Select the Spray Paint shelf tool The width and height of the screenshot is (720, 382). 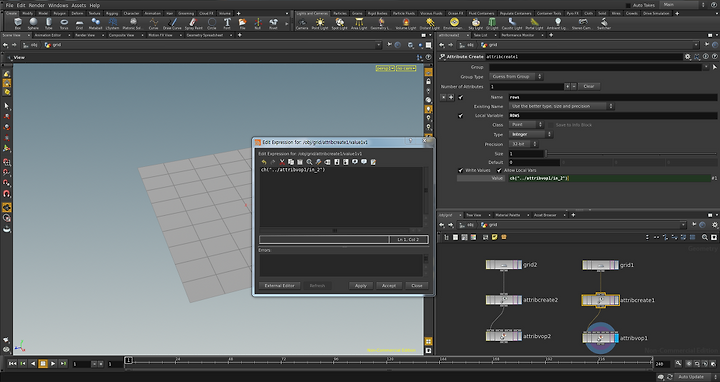(x=193, y=23)
